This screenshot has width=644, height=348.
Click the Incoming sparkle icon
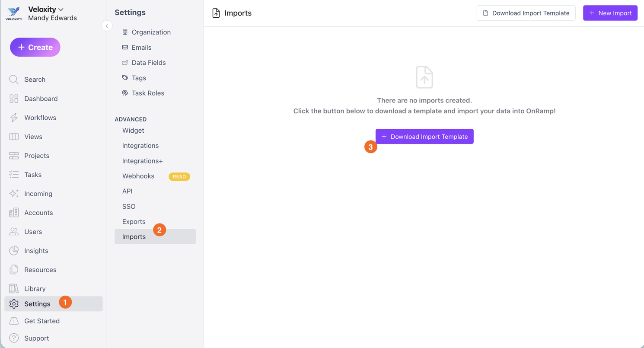(x=14, y=194)
